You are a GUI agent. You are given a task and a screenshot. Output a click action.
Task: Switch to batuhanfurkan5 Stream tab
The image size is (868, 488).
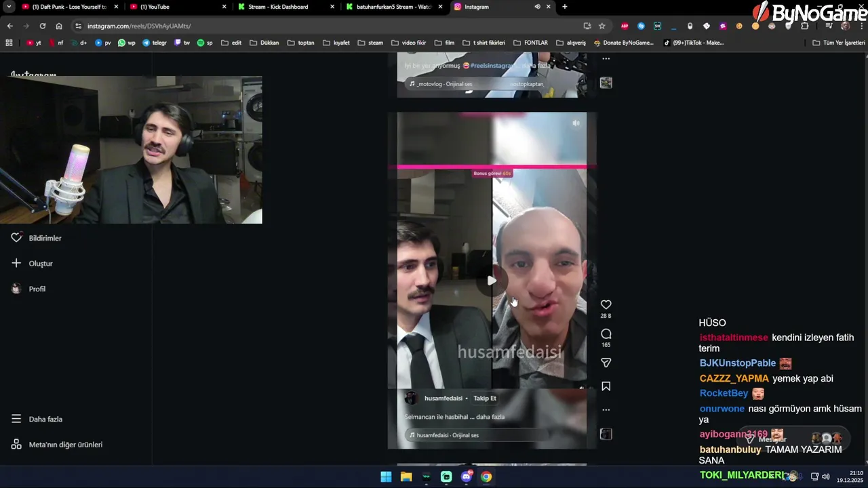[393, 7]
